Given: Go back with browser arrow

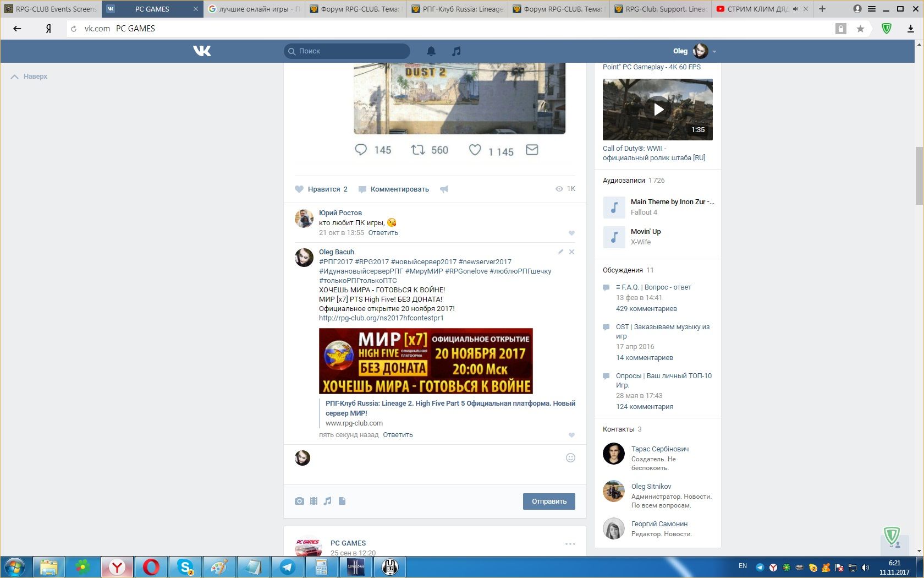Looking at the screenshot, I should 17,29.
